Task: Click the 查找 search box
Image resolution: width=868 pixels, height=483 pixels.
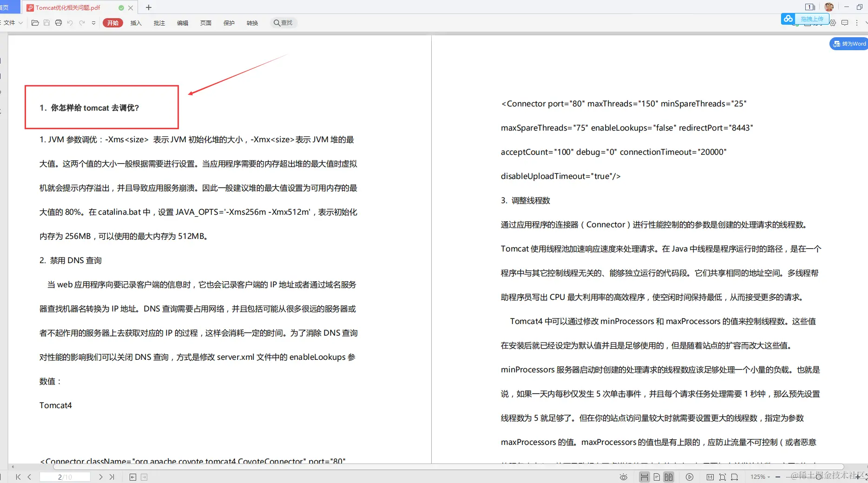Action: [x=283, y=23]
